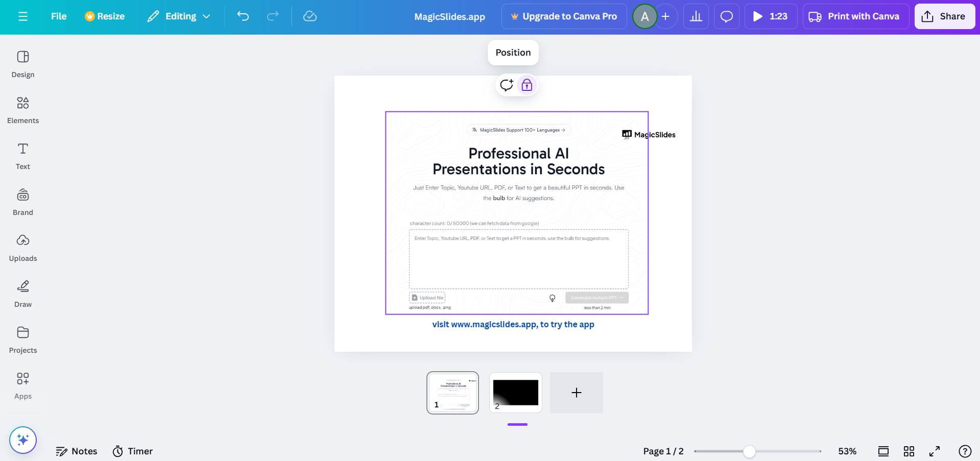The image size is (980, 461).
Task: Click the Page 1 / 2 indicator
Action: tap(663, 451)
